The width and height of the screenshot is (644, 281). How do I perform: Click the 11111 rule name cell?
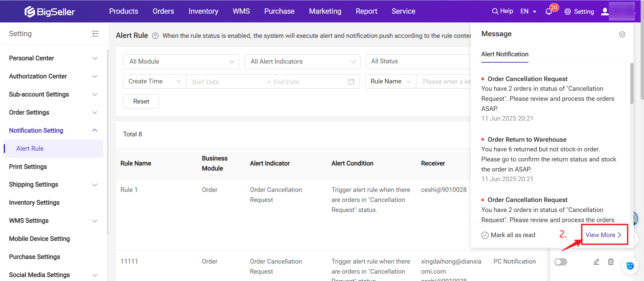(x=129, y=262)
